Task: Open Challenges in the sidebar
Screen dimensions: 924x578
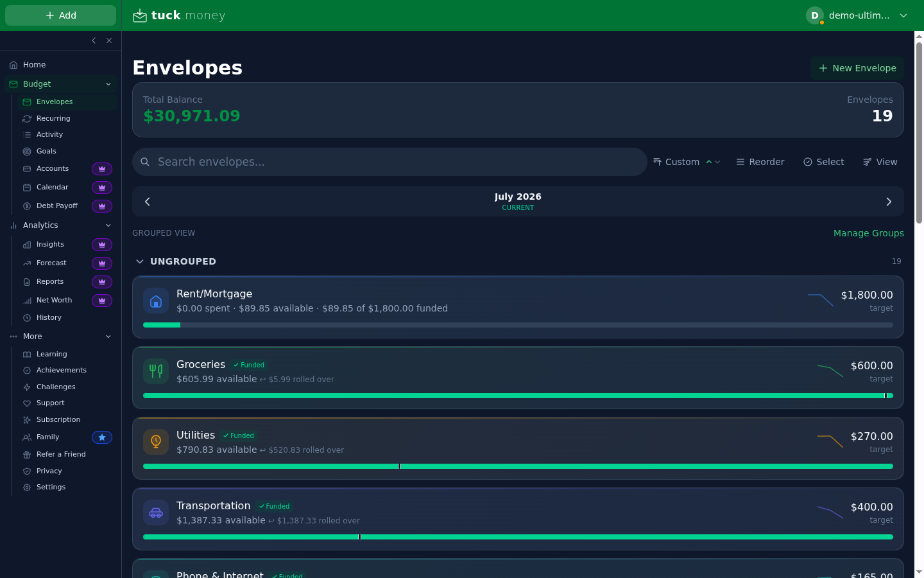Action: (67, 387)
